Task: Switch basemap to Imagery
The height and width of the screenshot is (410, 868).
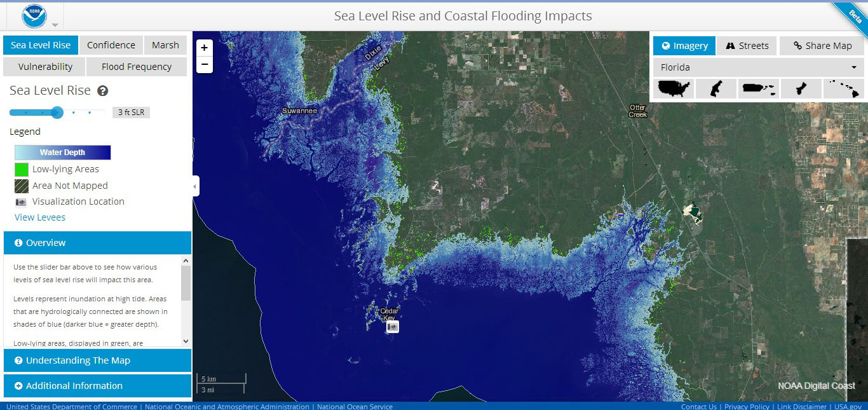Action: (684, 46)
